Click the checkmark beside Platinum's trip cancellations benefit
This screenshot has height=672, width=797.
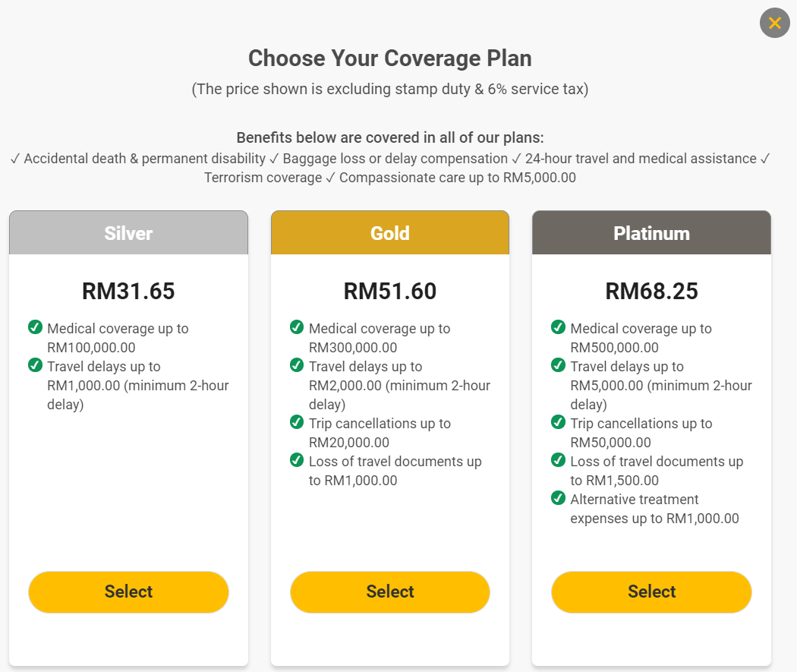tap(559, 423)
